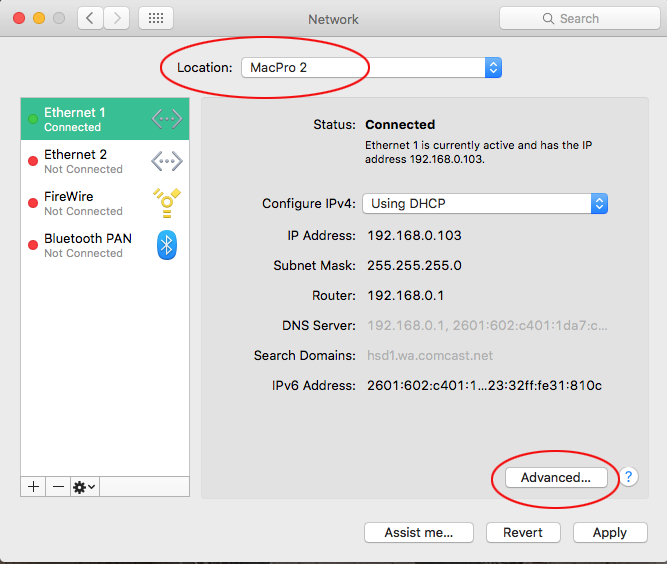Click the Search field
Screen dimensions: 667x564
coord(579,18)
